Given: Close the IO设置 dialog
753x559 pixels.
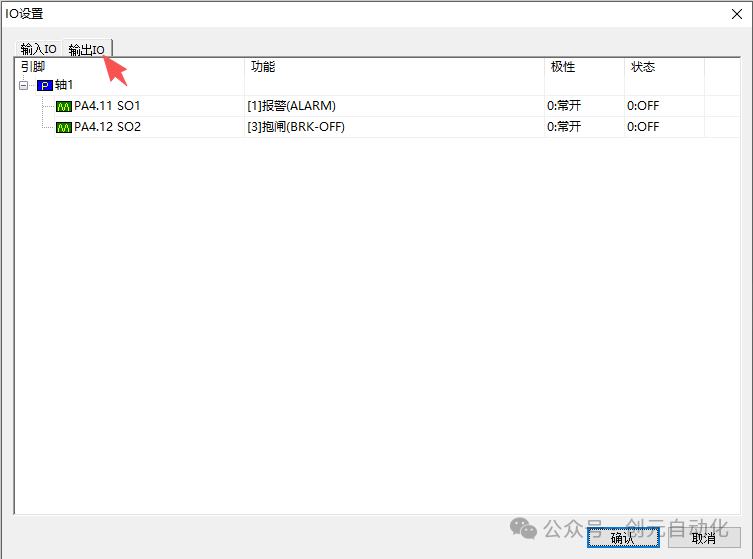Looking at the screenshot, I should coord(737,14).
